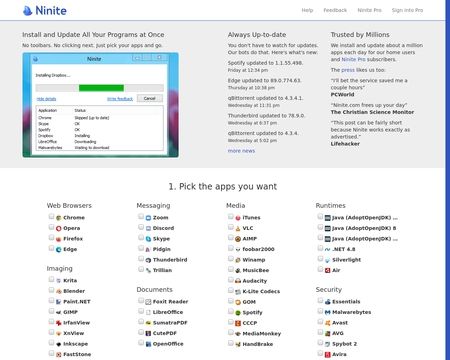Follow the press link
This screenshot has height=360, width=450.
[x=348, y=70]
